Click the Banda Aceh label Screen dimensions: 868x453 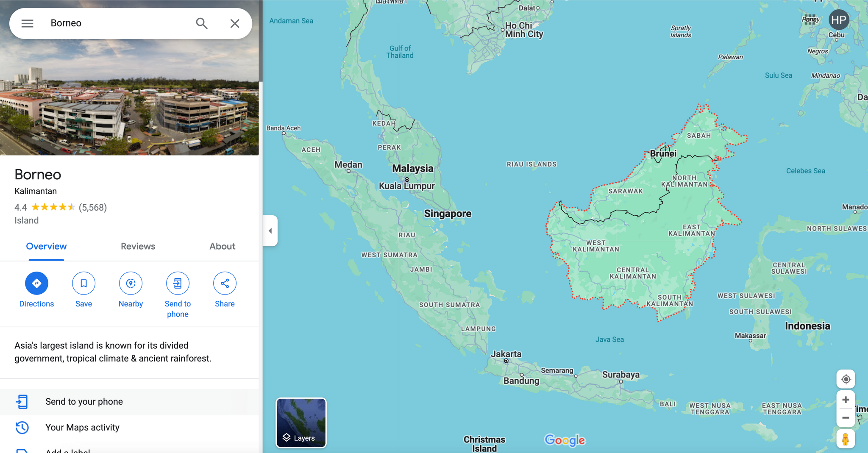(x=284, y=128)
